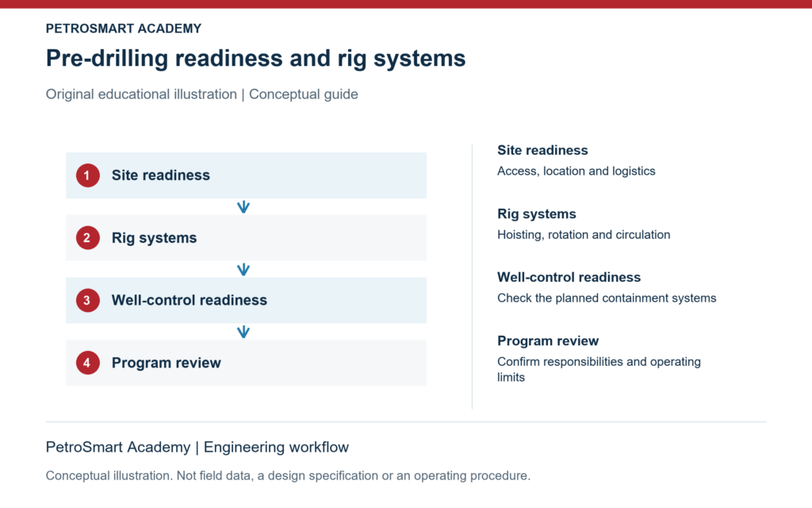812x508 pixels.
Task: Click the 'PETROSMART ACADEMY' header text
Action: tap(123, 29)
